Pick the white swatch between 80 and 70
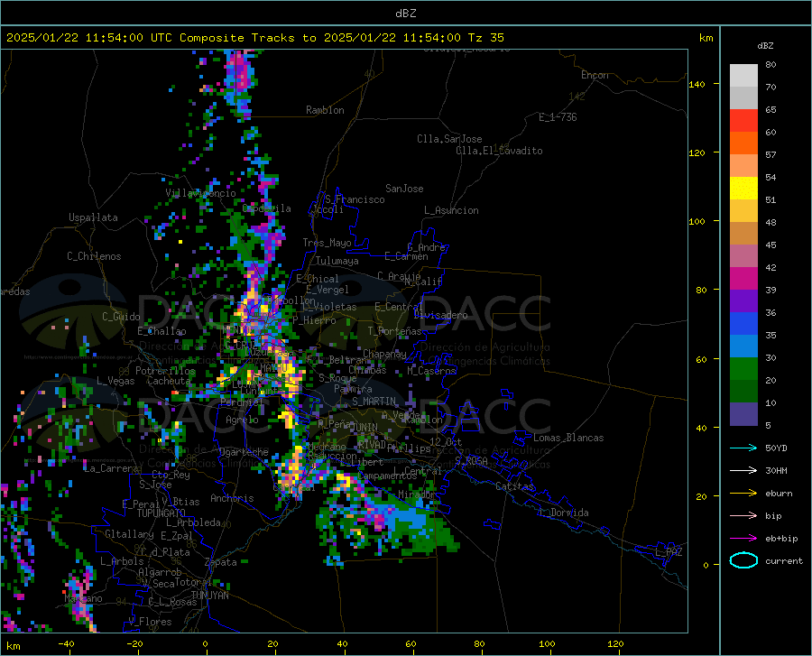The width and height of the screenshot is (812, 656). (x=743, y=76)
